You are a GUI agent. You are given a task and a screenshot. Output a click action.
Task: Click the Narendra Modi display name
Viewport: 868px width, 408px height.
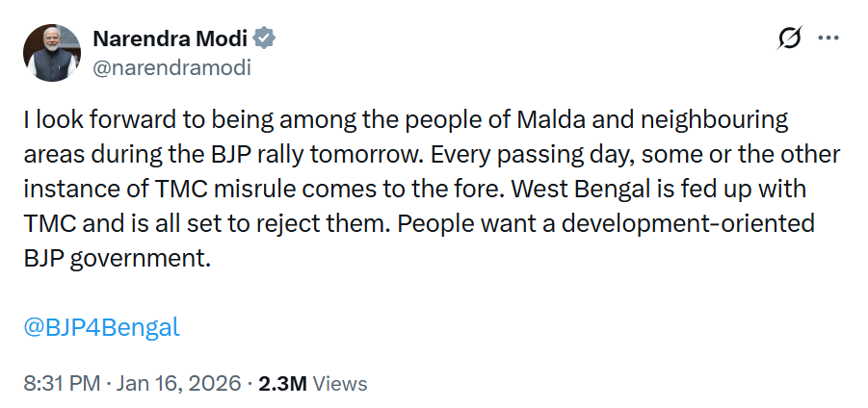click(x=170, y=38)
